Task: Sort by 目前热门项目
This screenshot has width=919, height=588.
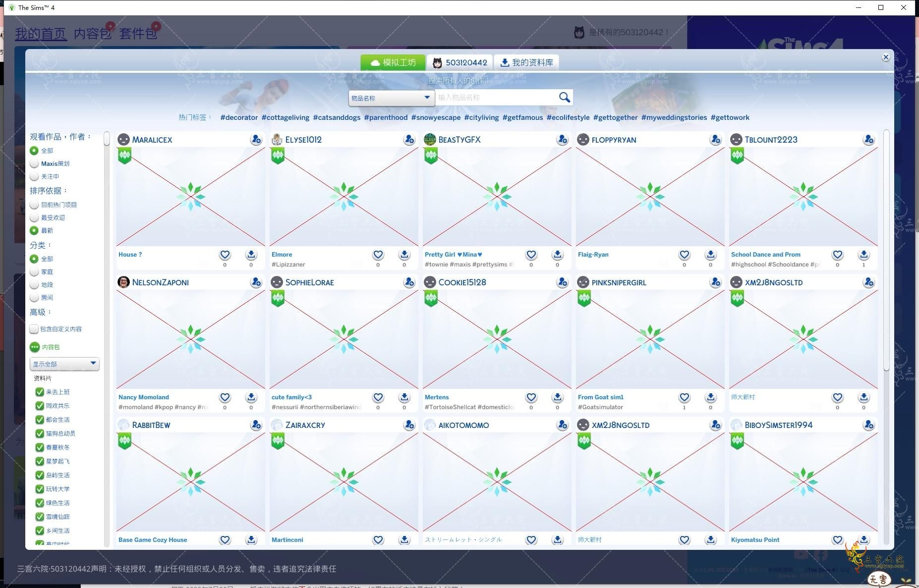Action: coord(34,205)
